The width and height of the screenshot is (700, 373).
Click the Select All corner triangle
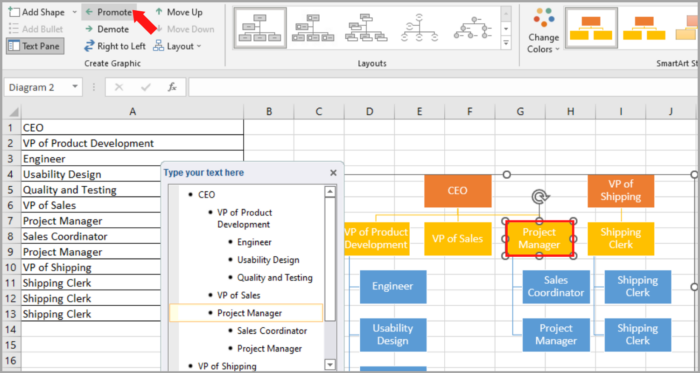pos(13,112)
